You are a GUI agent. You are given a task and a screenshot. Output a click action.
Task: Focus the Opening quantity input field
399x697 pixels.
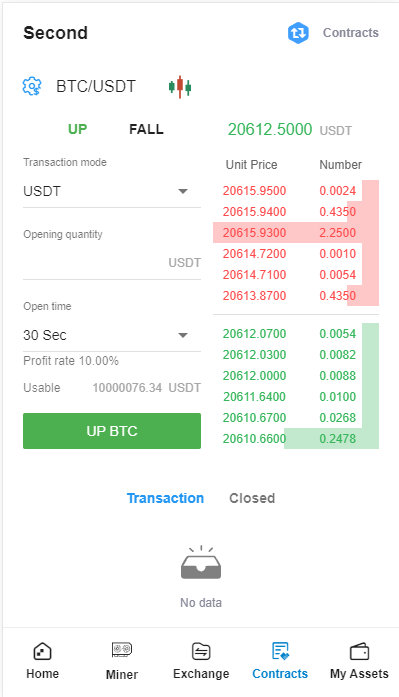tap(112, 263)
